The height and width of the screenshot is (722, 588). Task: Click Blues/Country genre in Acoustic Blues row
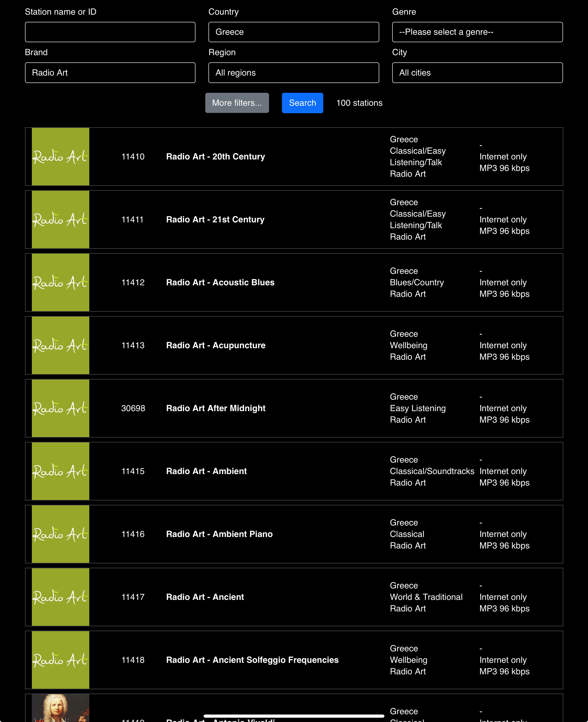(x=417, y=282)
